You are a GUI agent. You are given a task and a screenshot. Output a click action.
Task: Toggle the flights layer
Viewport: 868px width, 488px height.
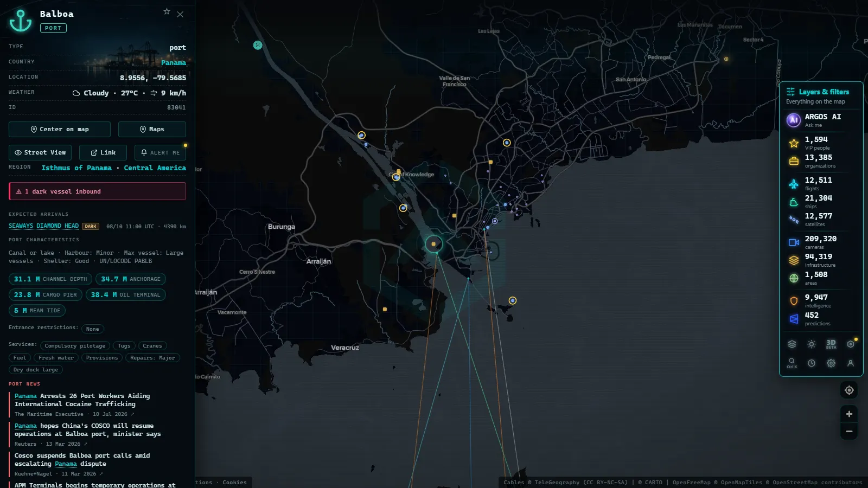coord(821,184)
